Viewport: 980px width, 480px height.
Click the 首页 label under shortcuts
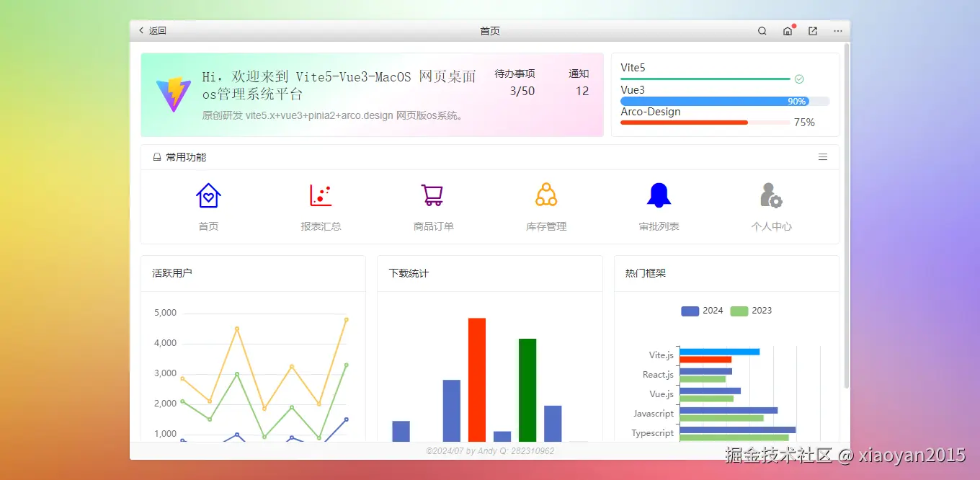208,226
